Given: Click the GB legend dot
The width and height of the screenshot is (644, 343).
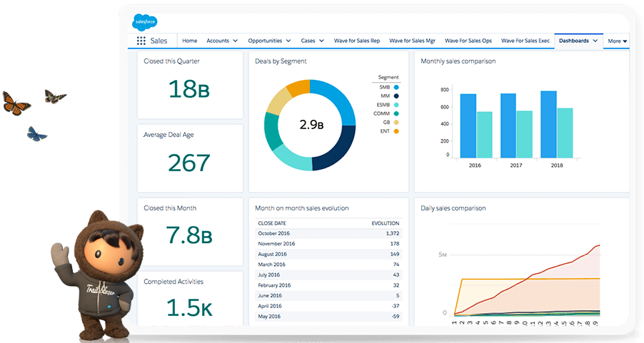Looking at the screenshot, I should click(396, 122).
